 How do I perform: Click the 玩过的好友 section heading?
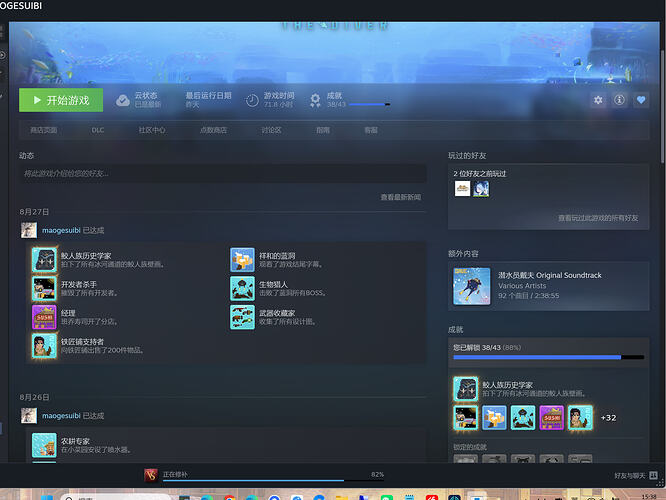click(x=467, y=155)
